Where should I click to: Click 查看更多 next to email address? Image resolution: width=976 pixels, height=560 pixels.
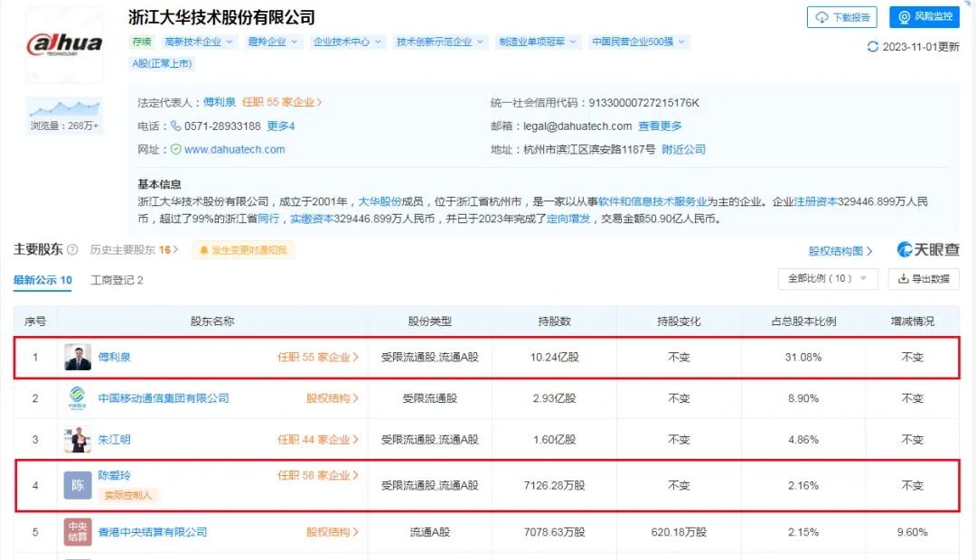point(660,126)
